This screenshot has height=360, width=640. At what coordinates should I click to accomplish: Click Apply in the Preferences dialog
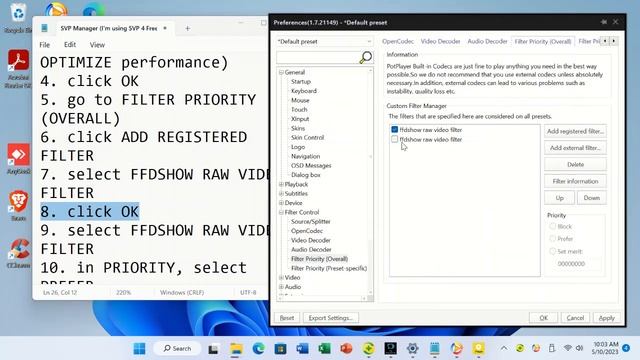tap(606, 318)
